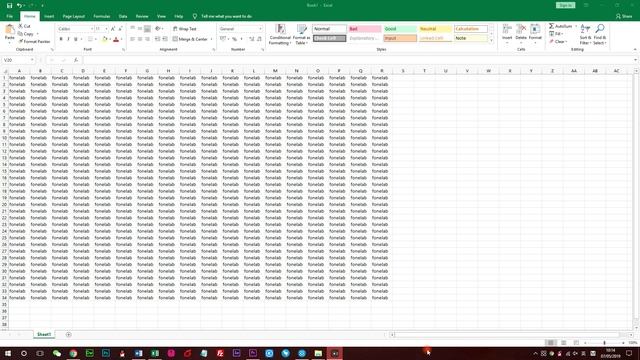Expand the cell styles gallery
The height and width of the screenshot is (360, 640).
point(491,41)
